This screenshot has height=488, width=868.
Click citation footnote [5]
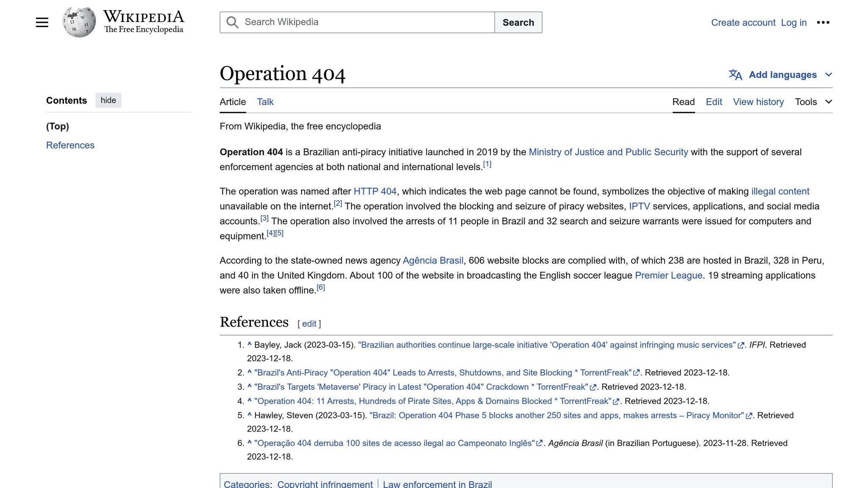coord(279,233)
